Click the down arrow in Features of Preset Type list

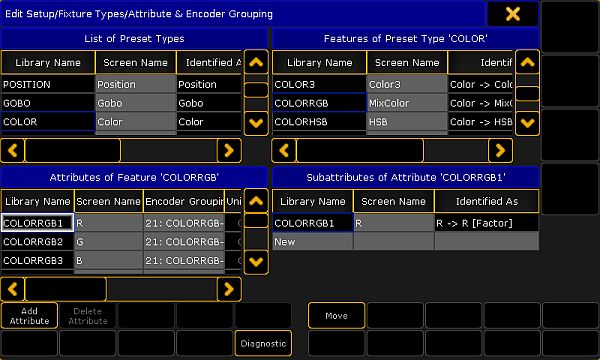coord(527,123)
